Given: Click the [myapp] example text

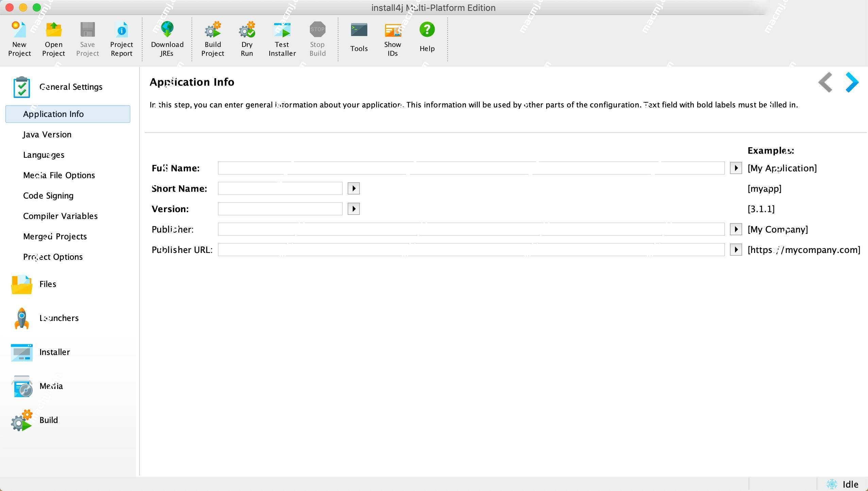Looking at the screenshot, I should click(764, 189).
